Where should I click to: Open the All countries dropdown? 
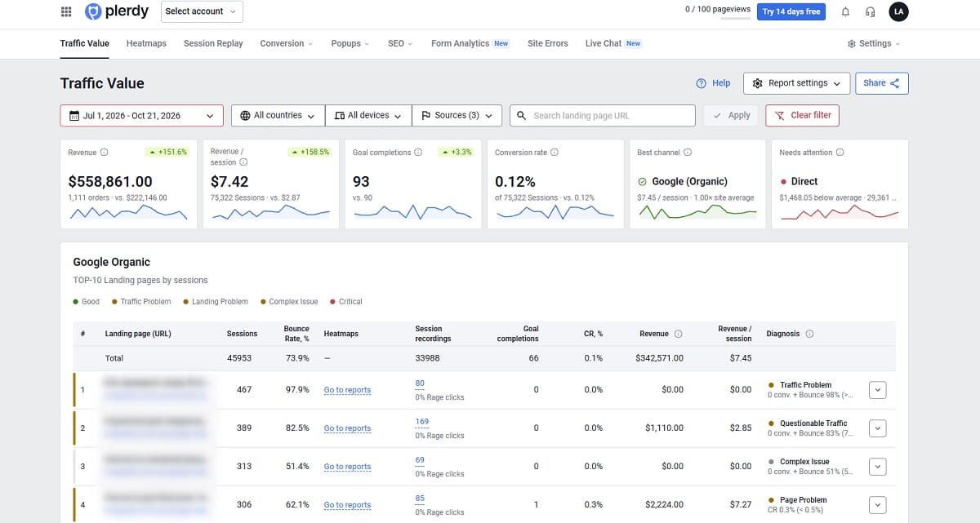tap(278, 116)
